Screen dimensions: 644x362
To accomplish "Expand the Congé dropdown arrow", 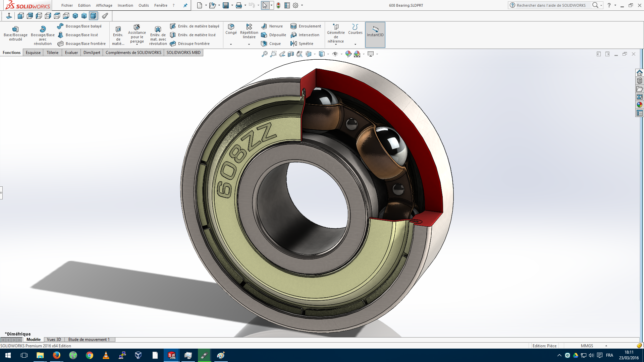I will [231, 44].
